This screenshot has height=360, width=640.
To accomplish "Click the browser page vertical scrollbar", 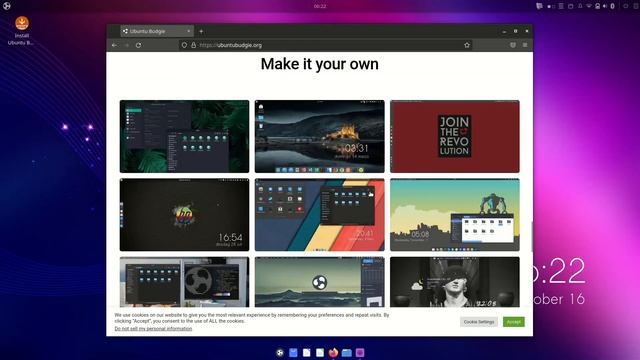I will click(x=531, y=237).
